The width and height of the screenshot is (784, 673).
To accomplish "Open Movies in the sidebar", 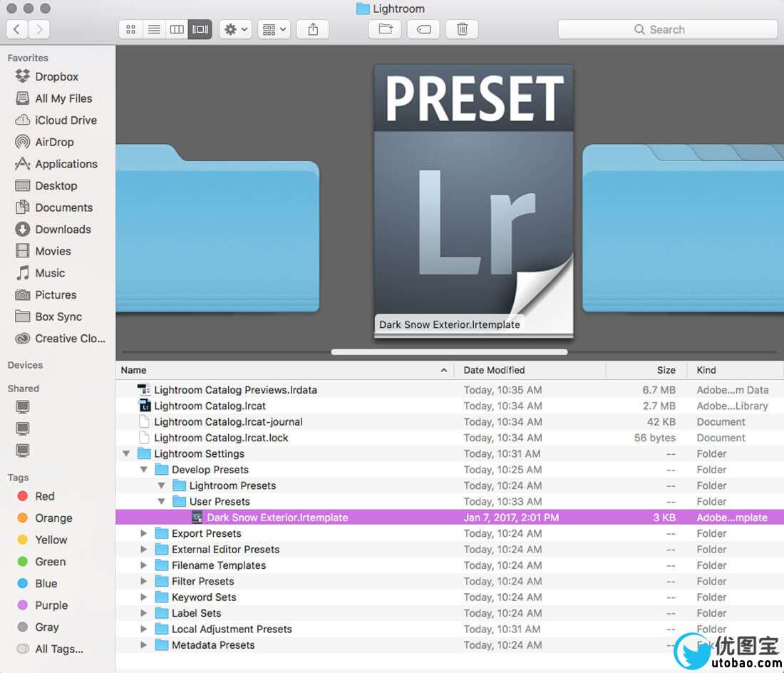I will point(53,251).
